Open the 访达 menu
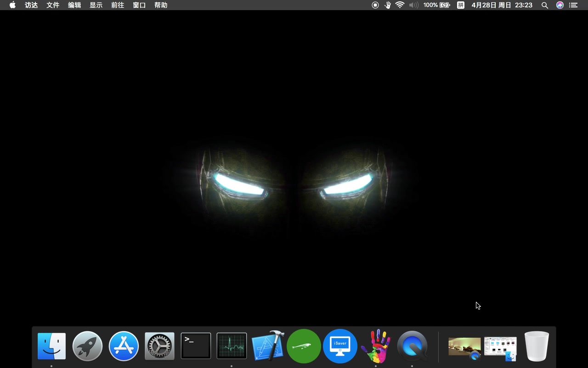This screenshot has width=588, height=368. click(31, 5)
